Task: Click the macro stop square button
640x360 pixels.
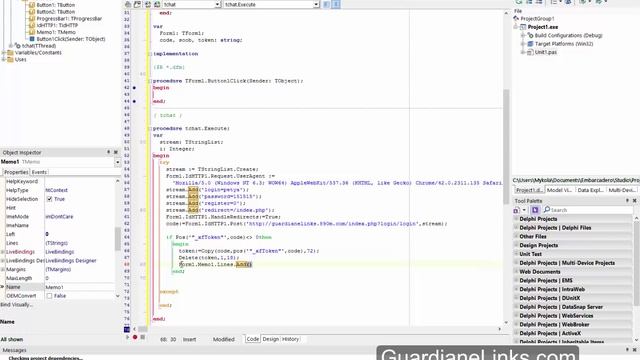Action: (x=142, y=337)
